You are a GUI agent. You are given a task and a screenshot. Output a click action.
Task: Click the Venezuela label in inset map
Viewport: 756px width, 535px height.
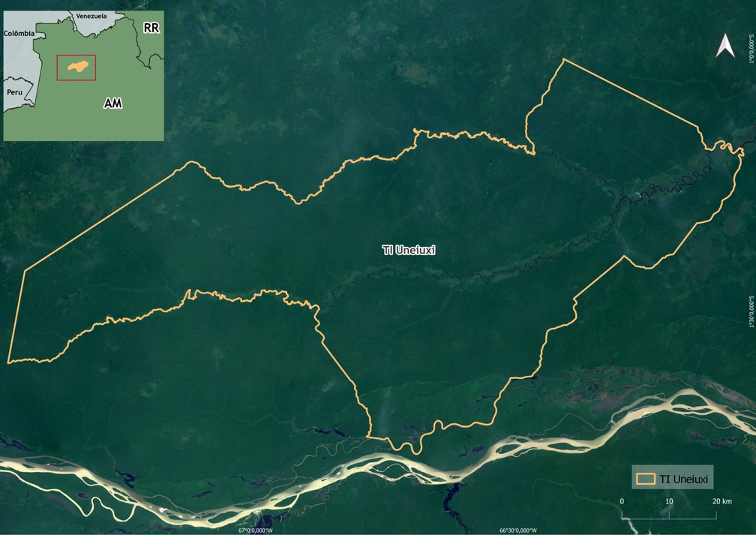click(91, 16)
